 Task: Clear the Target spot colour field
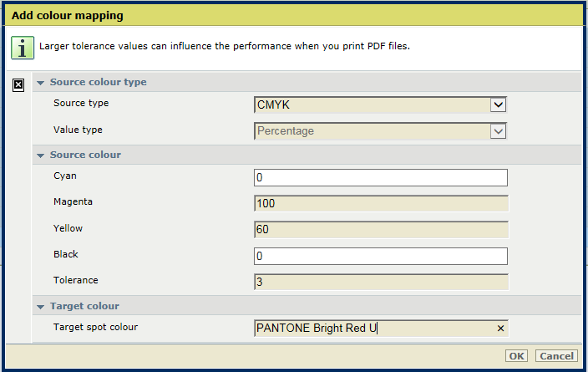point(500,329)
